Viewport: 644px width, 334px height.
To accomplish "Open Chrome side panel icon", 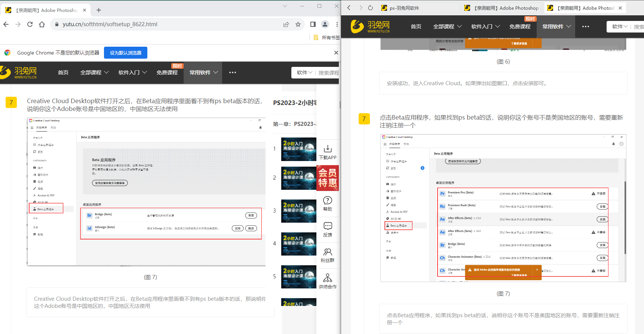I will [313, 24].
